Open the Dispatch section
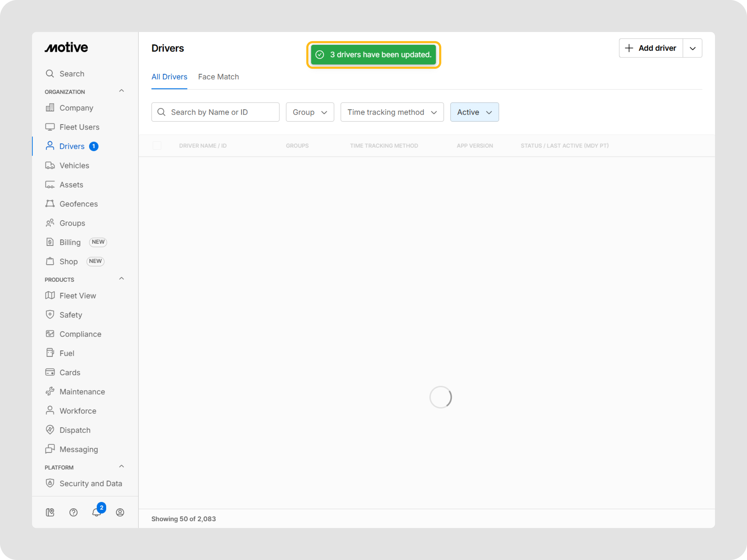This screenshot has height=560, width=747. tap(75, 430)
